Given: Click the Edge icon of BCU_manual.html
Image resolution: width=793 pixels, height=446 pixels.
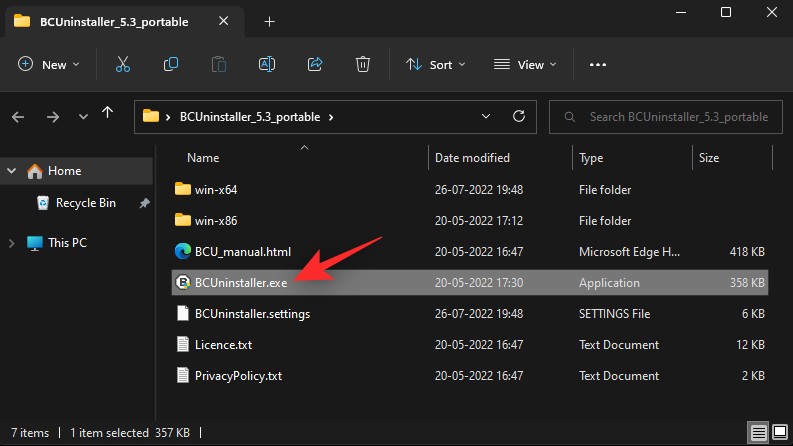Looking at the screenshot, I should 183,251.
